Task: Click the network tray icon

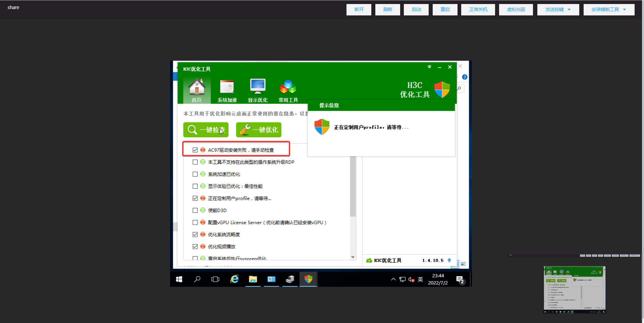Action: pyautogui.click(x=402, y=279)
